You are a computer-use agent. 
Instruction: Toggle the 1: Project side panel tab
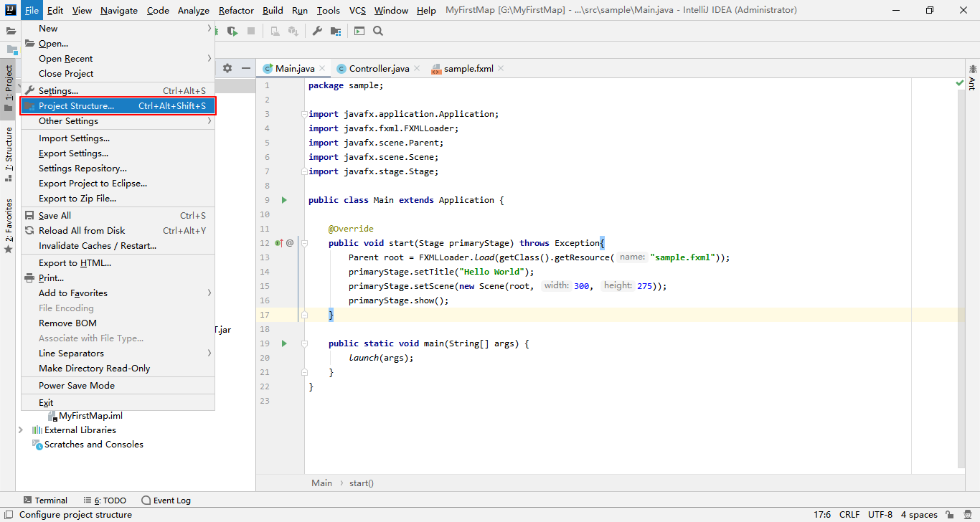click(8, 89)
